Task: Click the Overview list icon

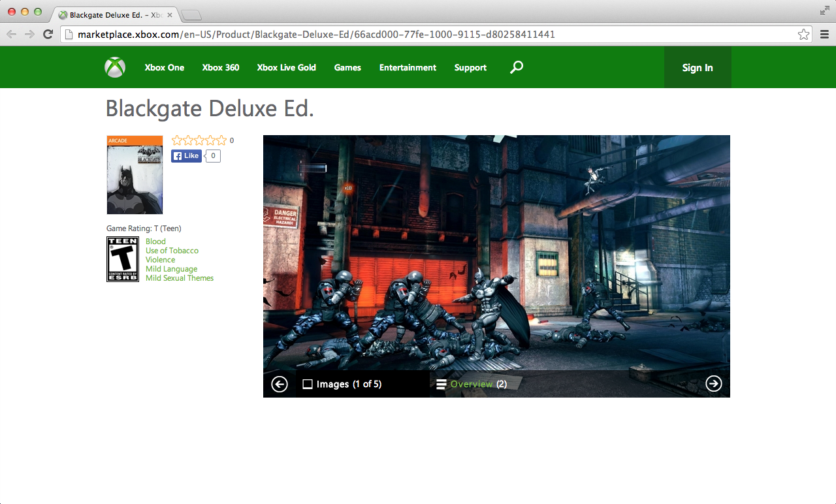Action: point(442,385)
